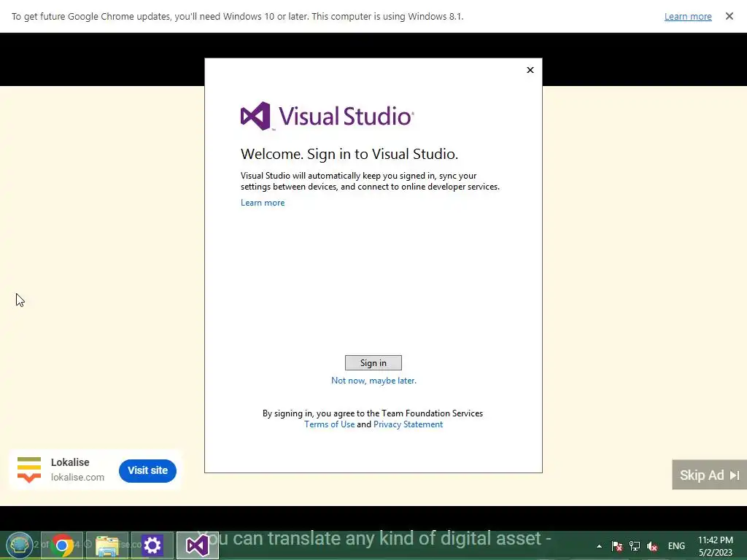Screen dimensions: 747x560
Task: Click the Sign in button
Action: tap(373, 363)
